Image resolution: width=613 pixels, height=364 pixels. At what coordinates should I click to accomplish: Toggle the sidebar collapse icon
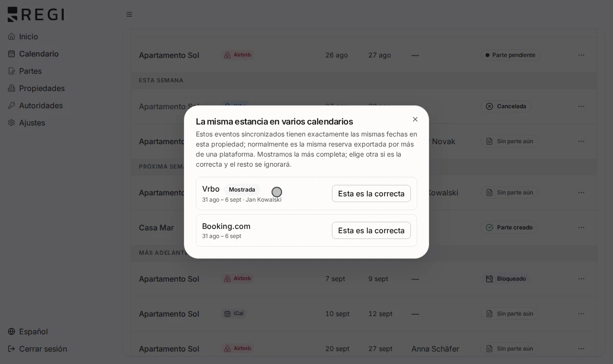tap(129, 14)
